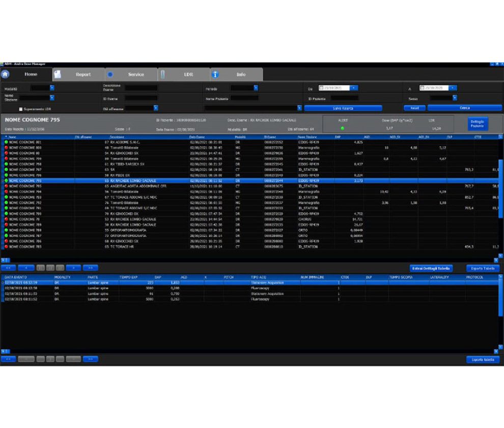504x428 pixels.
Task: Enable the Superamento LDR checkbox
Action: (x=21, y=109)
